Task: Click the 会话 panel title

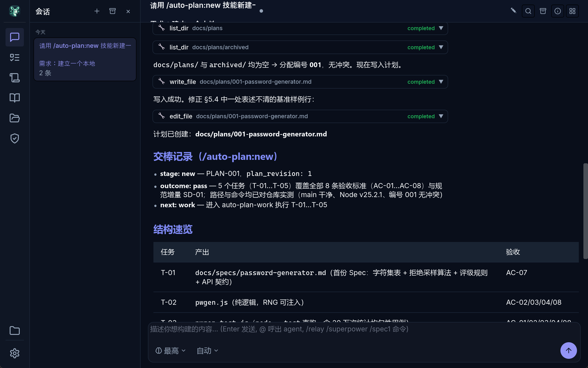Action: click(43, 11)
